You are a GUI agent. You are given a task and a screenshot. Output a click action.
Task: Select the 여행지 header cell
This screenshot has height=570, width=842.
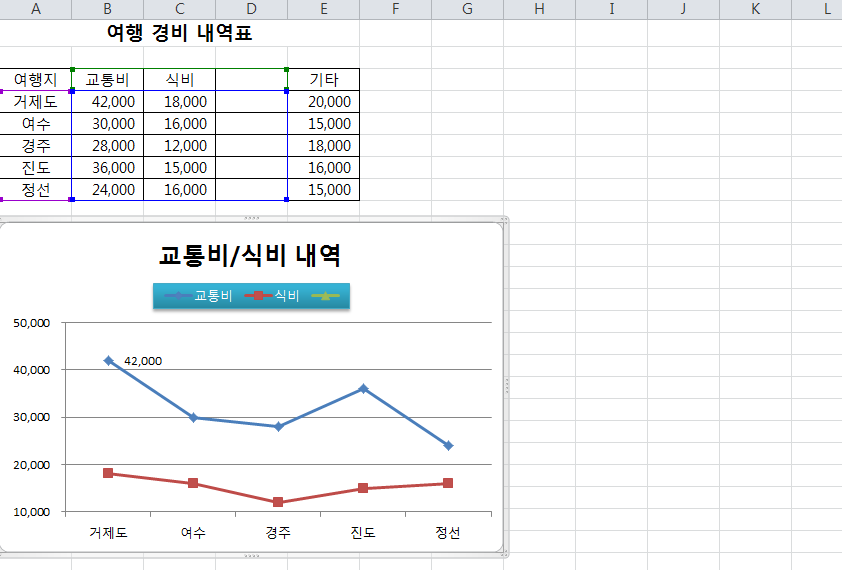pos(36,79)
